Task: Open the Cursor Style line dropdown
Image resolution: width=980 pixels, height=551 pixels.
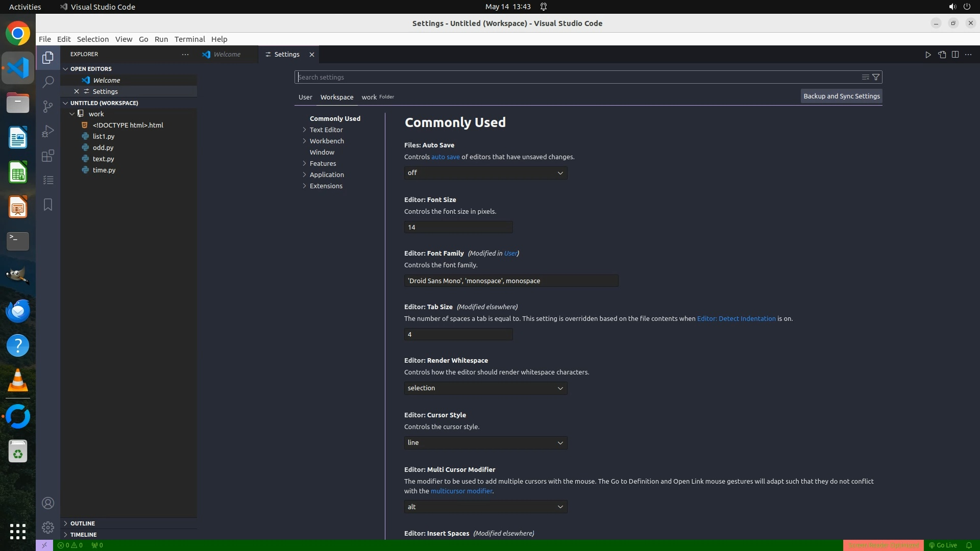Action: [485, 443]
